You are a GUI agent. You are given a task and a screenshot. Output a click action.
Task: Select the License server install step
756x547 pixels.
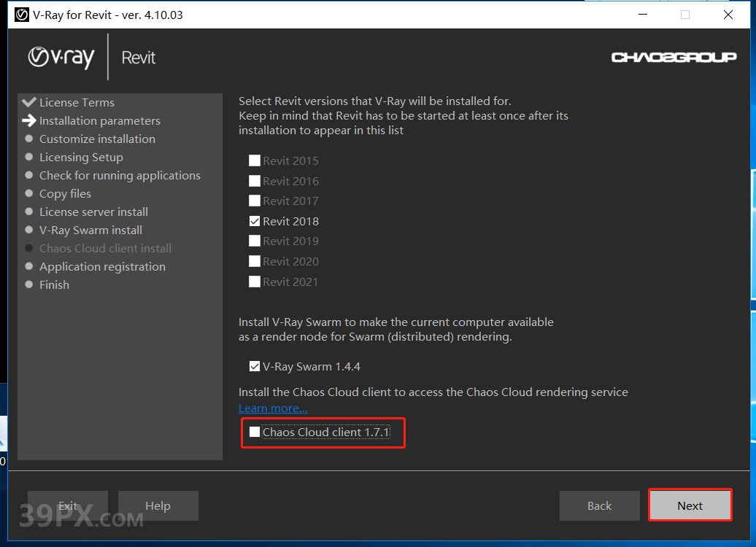tap(93, 212)
